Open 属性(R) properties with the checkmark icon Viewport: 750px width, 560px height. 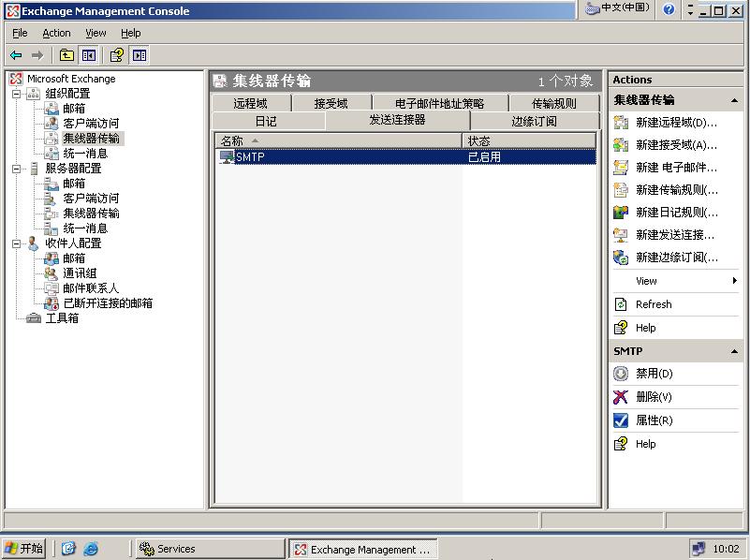[x=621, y=420]
